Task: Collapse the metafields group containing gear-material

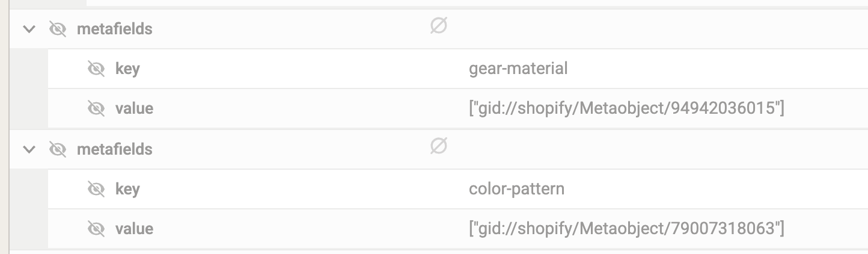Action: tap(29, 29)
